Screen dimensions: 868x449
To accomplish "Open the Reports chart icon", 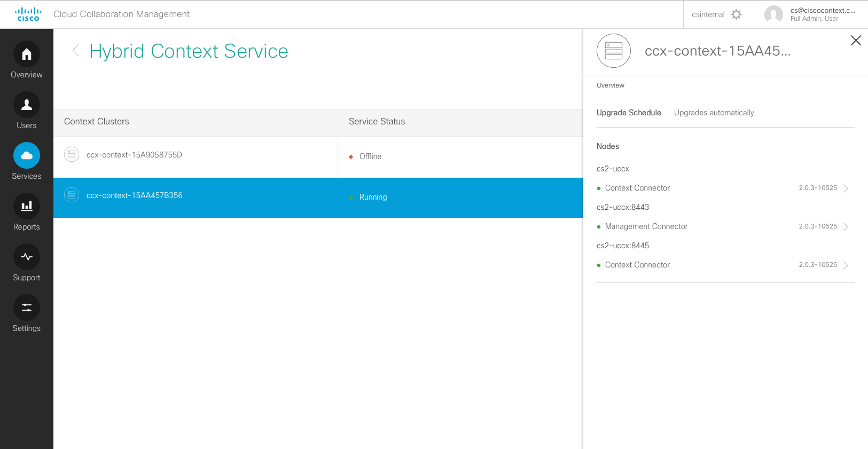I will pyautogui.click(x=27, y=206).
